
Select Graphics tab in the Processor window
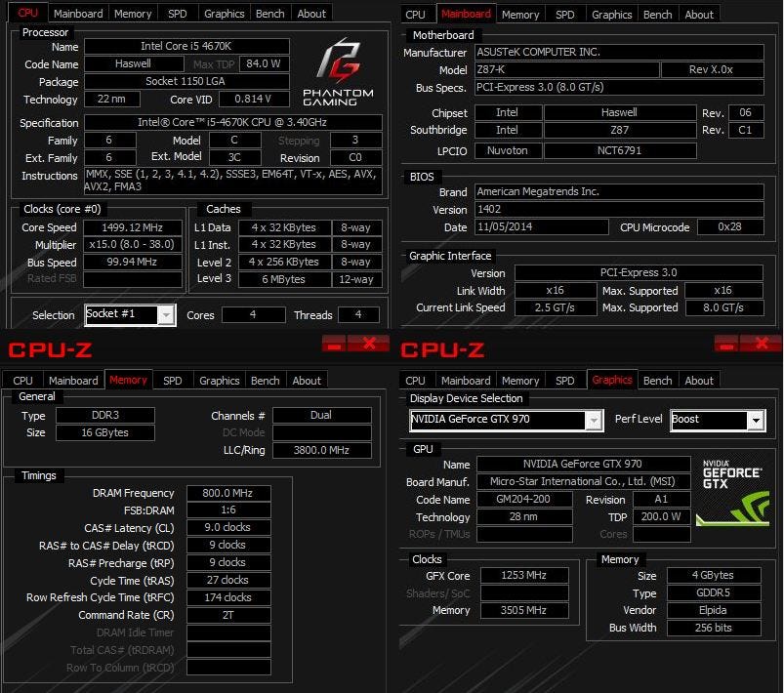click(x=224, y=14)
